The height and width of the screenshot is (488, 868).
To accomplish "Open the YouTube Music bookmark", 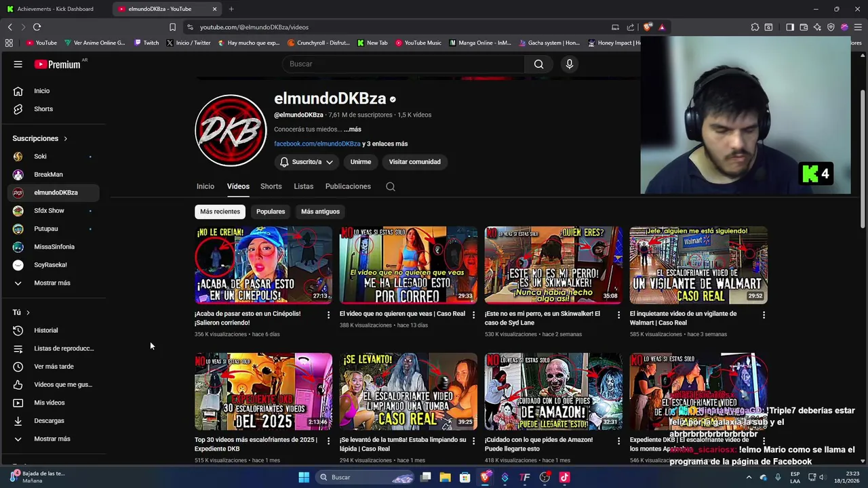I will point(418,43).
